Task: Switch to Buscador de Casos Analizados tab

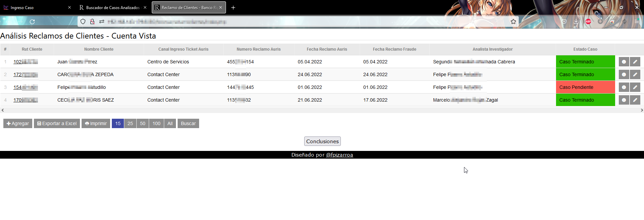Action: tap(113, 7)
